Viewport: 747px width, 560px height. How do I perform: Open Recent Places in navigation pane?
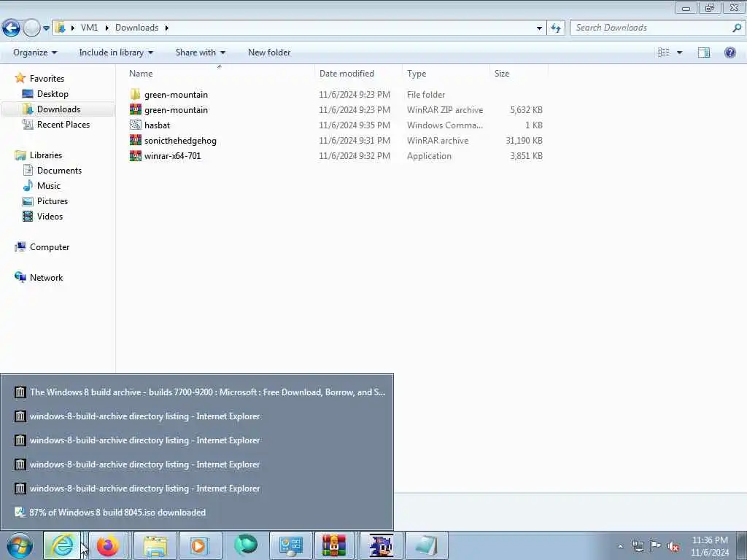click(x=63, y=124)
